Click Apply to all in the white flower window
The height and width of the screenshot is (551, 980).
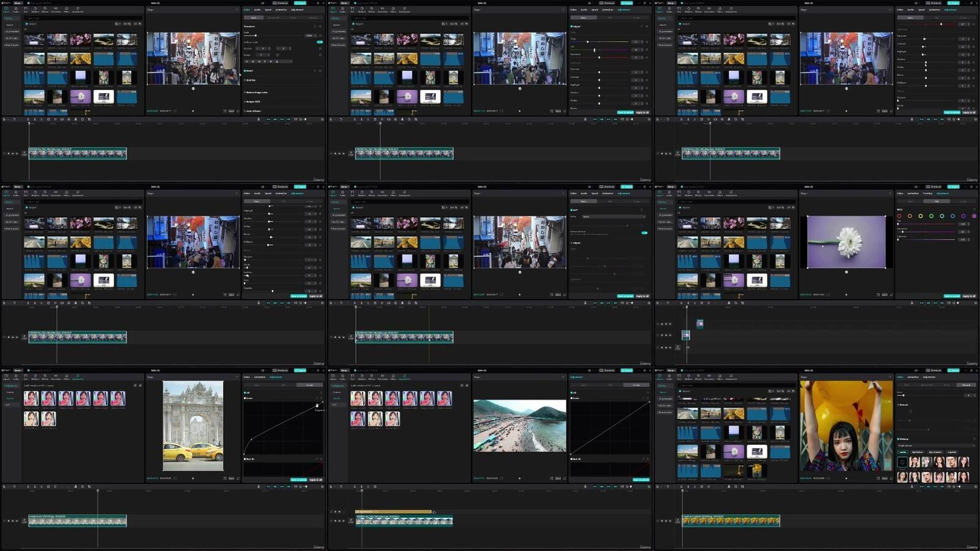point(968,296)
